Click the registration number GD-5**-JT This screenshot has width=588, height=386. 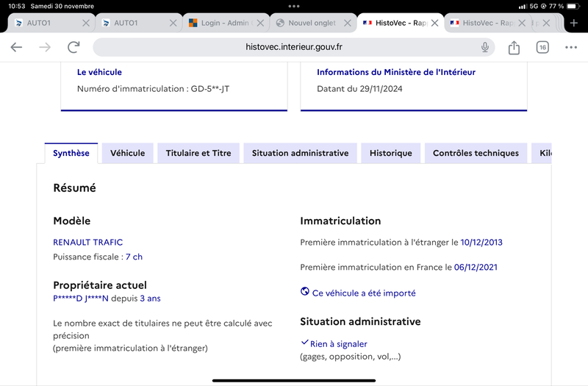[210, 89]
